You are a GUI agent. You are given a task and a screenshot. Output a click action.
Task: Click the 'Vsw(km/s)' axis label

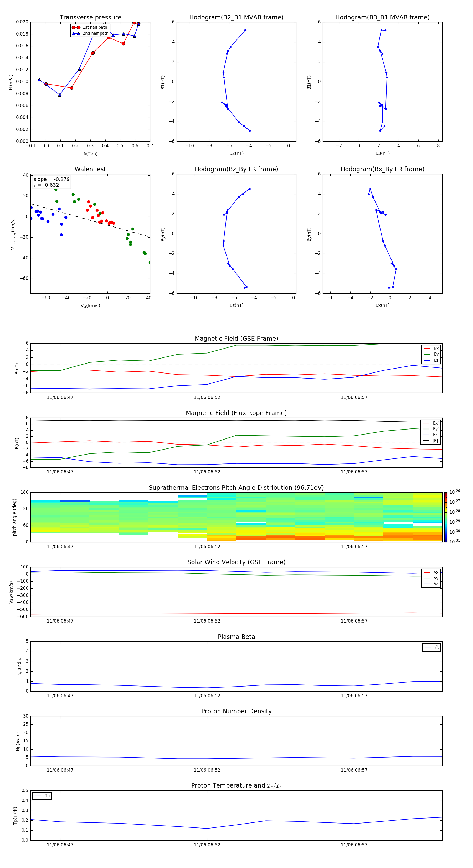point(11,592)
